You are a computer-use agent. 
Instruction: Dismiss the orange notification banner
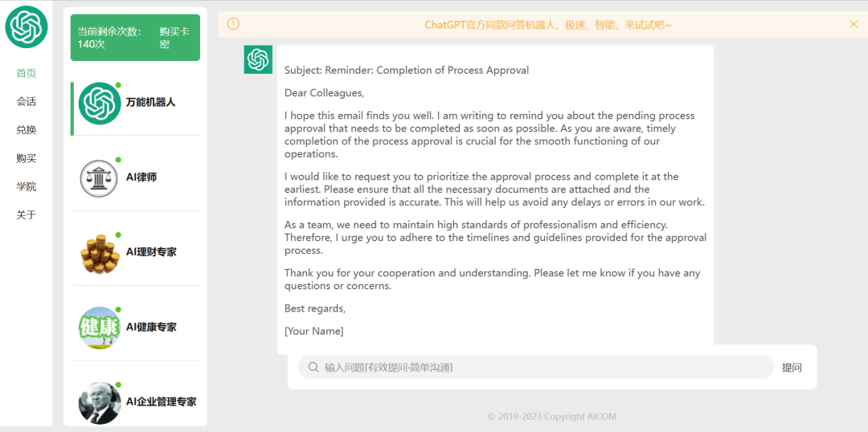[x=853, y=24]
